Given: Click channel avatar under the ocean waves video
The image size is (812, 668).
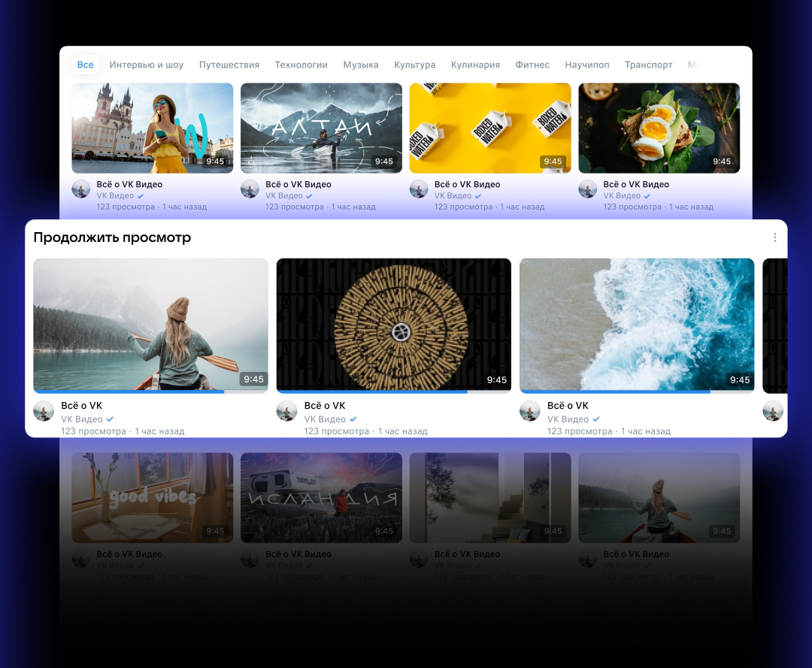Looking at the screenshot, I should pyautogui.click(x=530, y=411).
